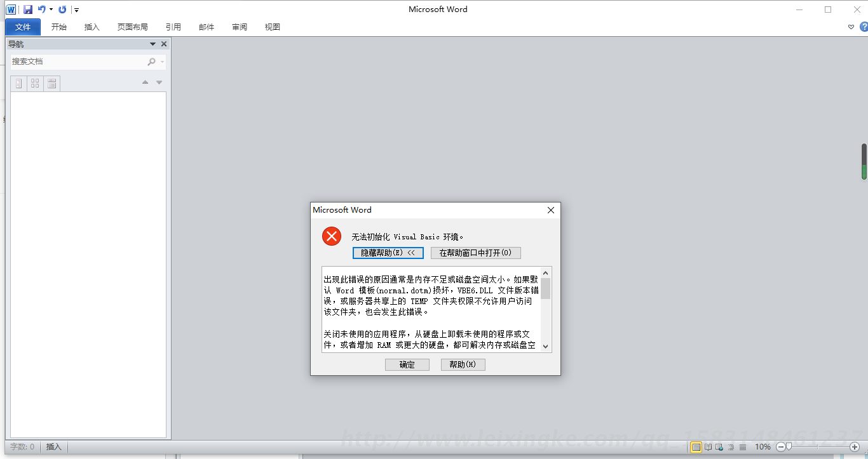
Task: Switch to Full Screen Reading view
Action: [x=708, y=447]
